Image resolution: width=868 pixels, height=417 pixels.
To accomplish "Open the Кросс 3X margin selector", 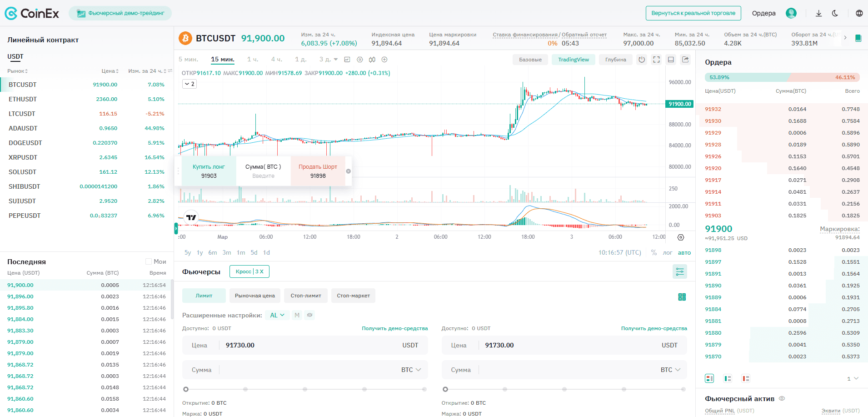I will pyautogui.click(x=249, y=271).
